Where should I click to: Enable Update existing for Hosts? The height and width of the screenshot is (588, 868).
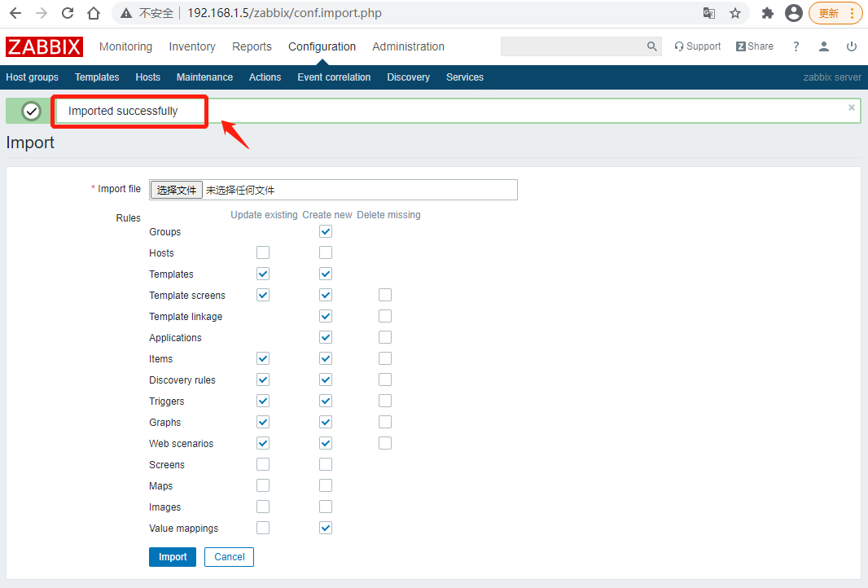coord(263,252)
